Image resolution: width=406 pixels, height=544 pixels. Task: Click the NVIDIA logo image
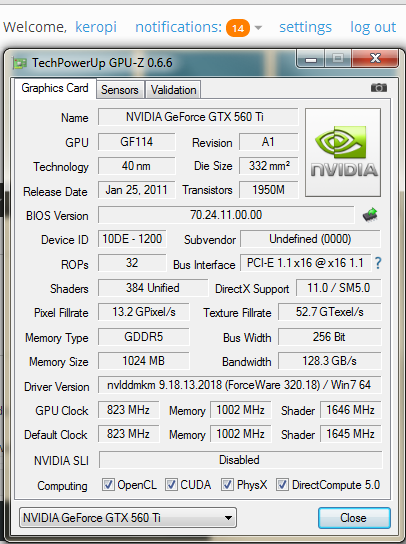(343, 152)
